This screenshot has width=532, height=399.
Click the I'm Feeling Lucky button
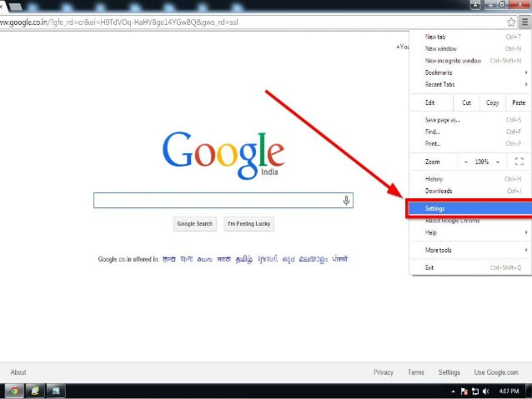coord(248,224)
